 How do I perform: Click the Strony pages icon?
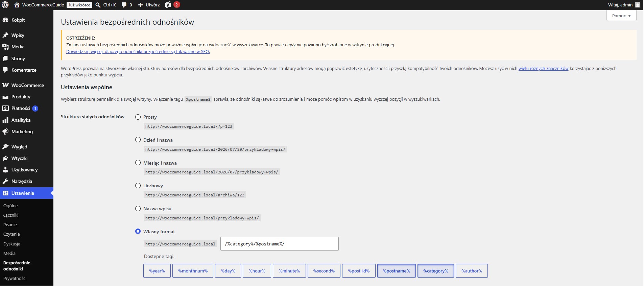coord(5,58)
